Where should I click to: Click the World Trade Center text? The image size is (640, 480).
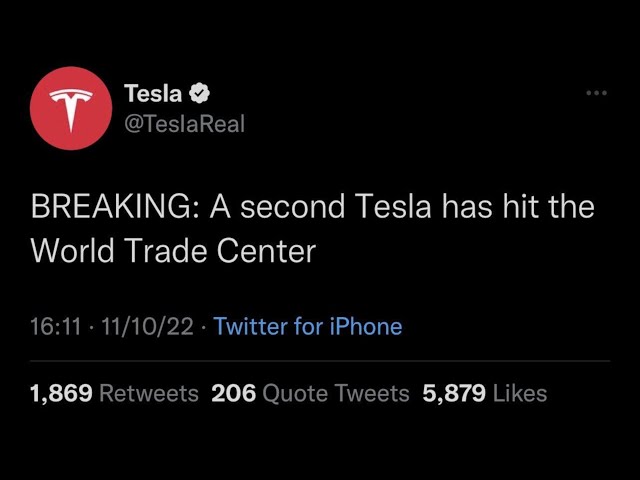coord(173,250)
